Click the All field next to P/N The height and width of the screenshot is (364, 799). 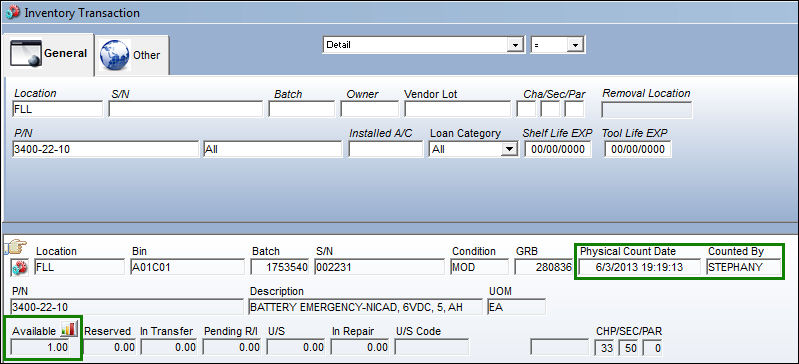[273, 149]
